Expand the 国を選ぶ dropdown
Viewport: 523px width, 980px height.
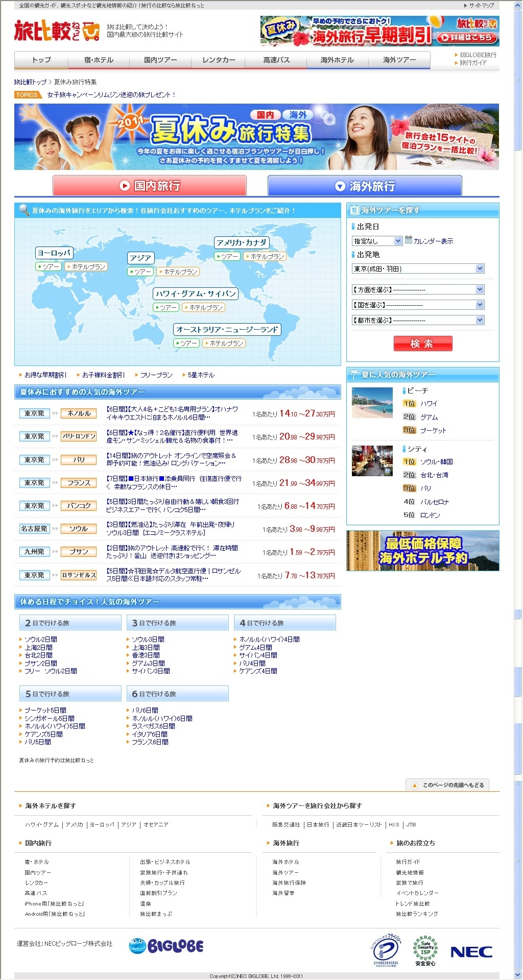click(418, 305)
